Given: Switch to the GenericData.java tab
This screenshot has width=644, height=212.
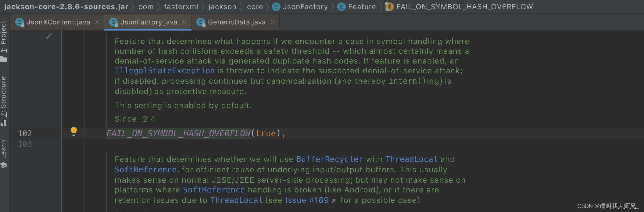Looking at the screenshot, I should [x=236, y=22].
